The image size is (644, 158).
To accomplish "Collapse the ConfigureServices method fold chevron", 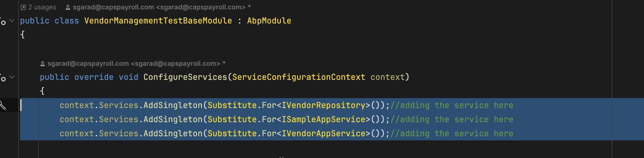I will click(12, 77).
